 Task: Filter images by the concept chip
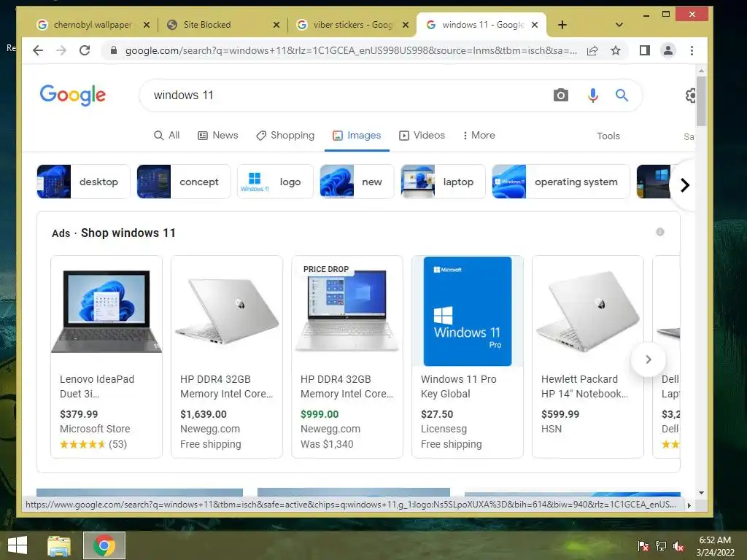click(x=183, y=182)
